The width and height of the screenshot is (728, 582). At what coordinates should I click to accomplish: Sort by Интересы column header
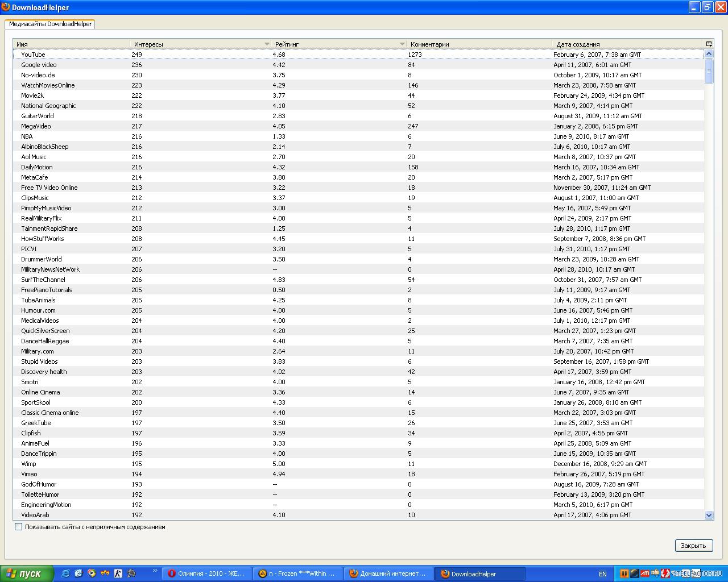pyautogui.click(x=199, y=44)
